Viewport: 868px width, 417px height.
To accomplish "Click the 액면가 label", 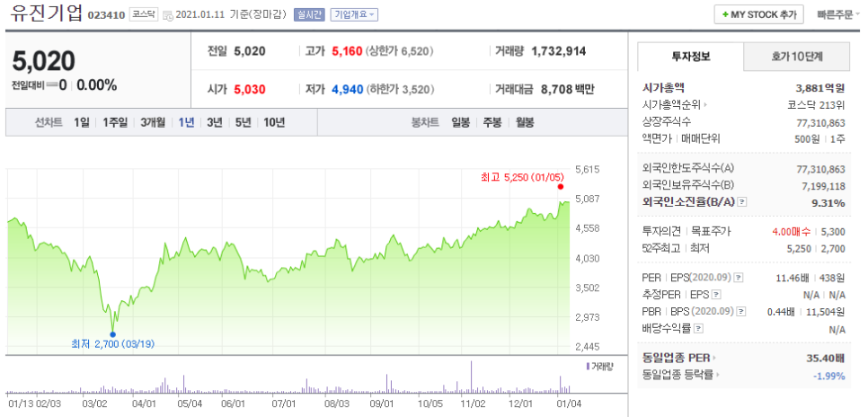I will coord(657,138).
